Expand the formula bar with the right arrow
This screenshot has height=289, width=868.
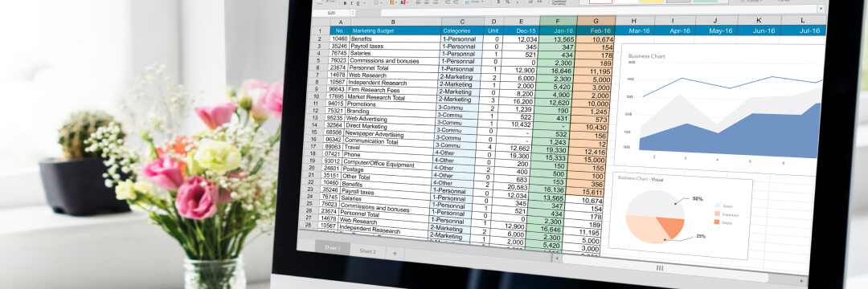(x=821, y=8)
